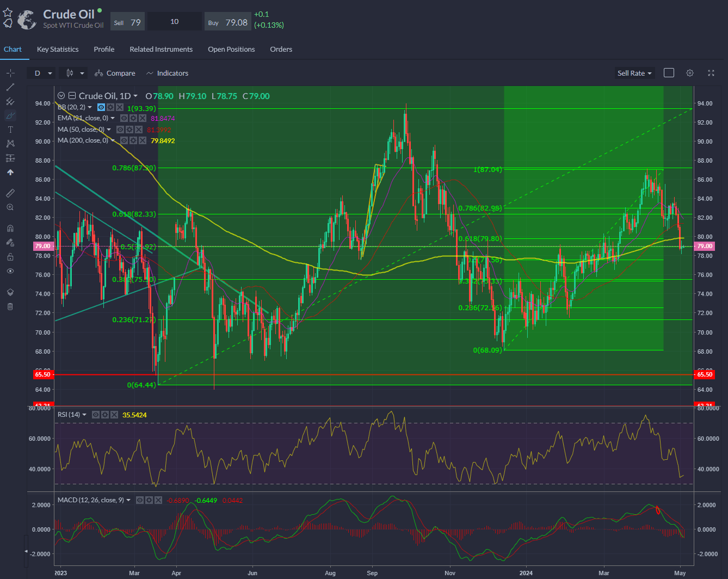Pick the Text annotation tool
This screenshot has width=728, height=579.
[10, 130]
